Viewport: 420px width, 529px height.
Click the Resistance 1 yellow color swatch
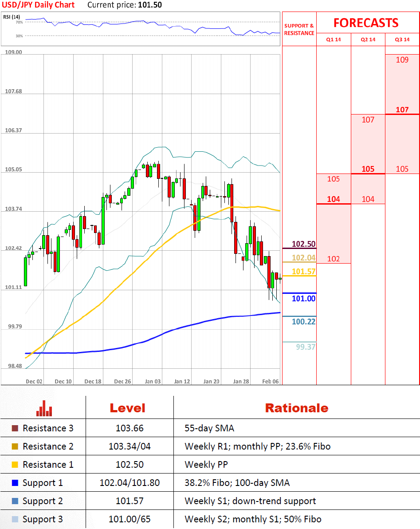(x=15, y=465)
